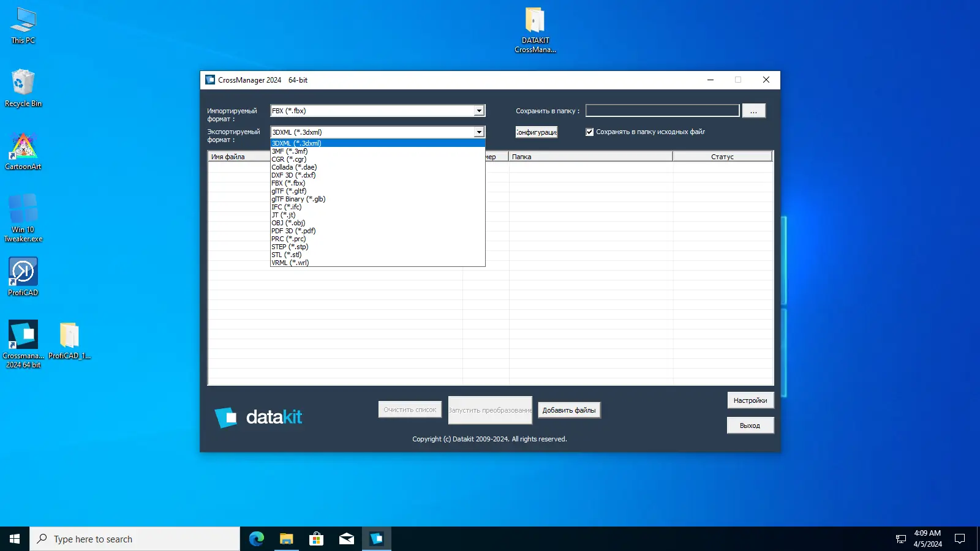The width and height of the screenshot is (980, 551).
Task: Select CrossManager taskbar icon
Action: click(376, 539)
